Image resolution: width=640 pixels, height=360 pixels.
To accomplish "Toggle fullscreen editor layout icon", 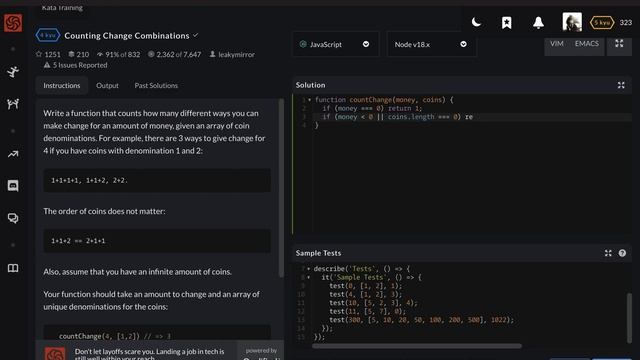I will tap(619, 44).
